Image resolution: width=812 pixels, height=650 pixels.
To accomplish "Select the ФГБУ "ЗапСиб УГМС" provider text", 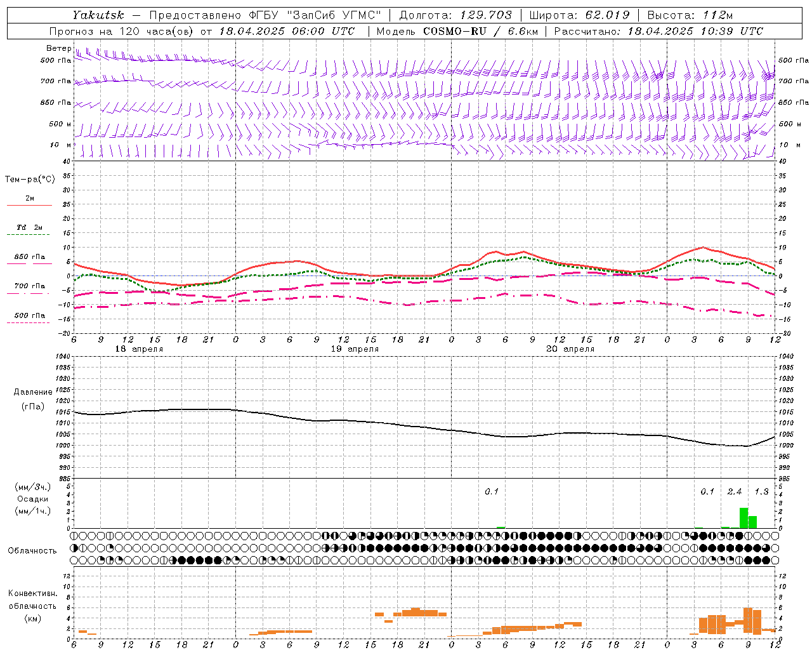I will click(x=317, y=15).
